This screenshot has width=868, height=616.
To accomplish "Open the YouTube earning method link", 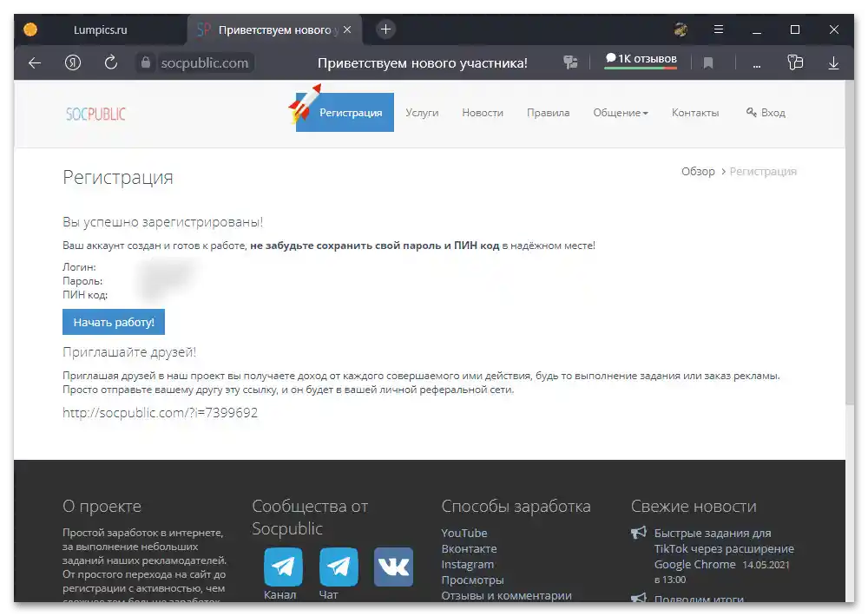I will click(x=464, y=533).
